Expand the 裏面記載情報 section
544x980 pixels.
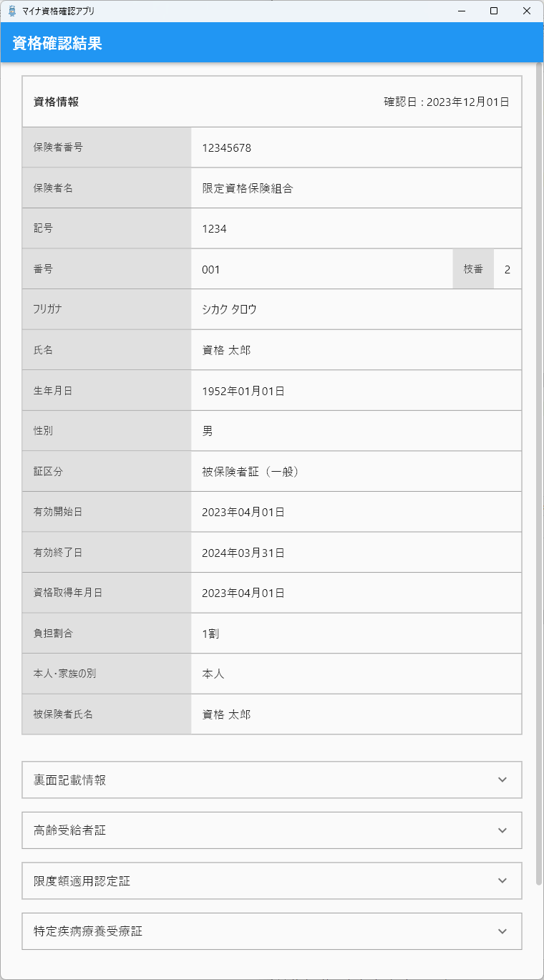(x=272, y=780)
